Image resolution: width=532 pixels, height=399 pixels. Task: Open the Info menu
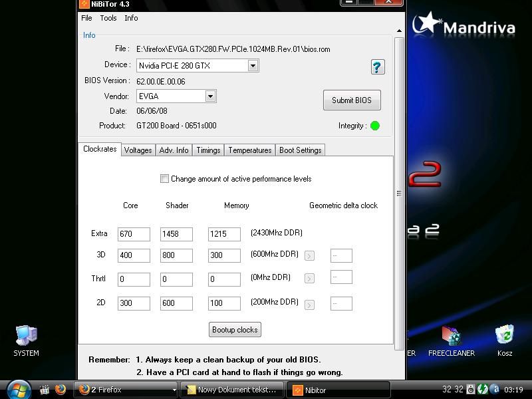tap(131, 18)
